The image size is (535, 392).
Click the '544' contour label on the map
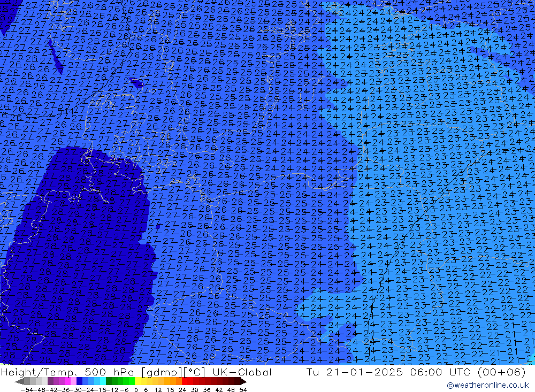pyautogui.click(x=65, y=111)
